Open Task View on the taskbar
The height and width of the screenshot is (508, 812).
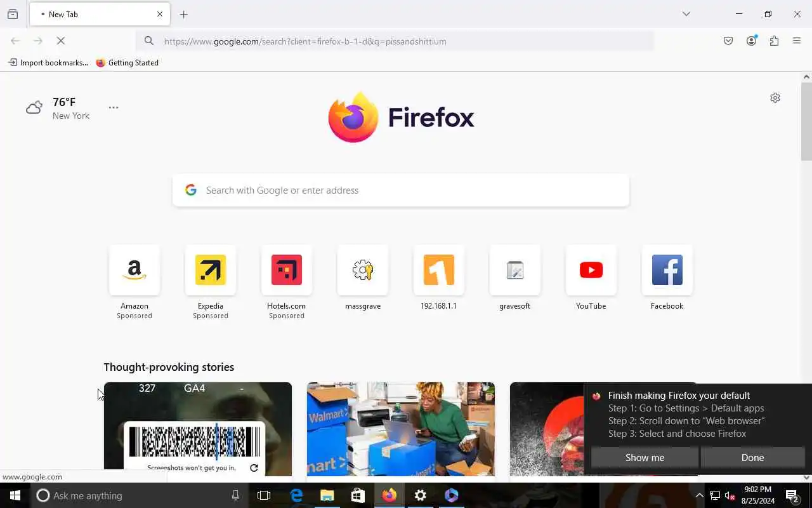tap(264, 495)
